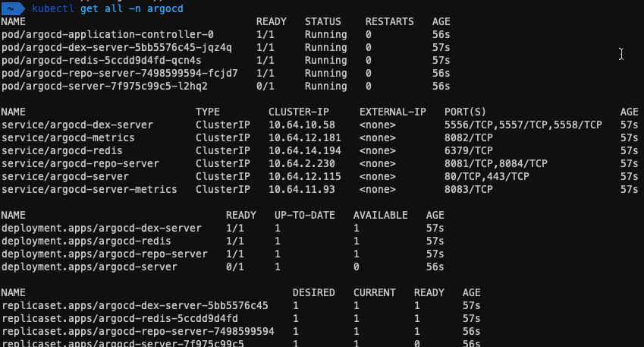
Task: Click ports 5556/TCP,5557/TCP,5558/TCP
Action: point(523,125)
